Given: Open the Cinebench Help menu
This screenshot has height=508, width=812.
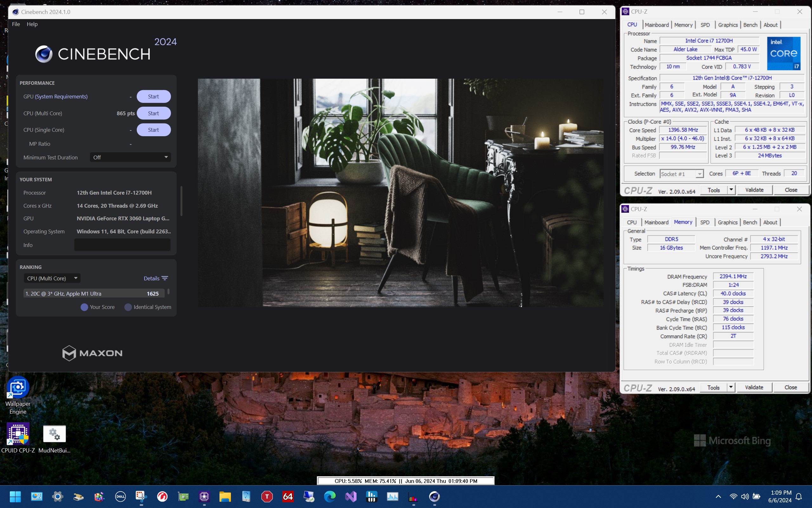Looking at the screenshot, I should click(32, 24).
